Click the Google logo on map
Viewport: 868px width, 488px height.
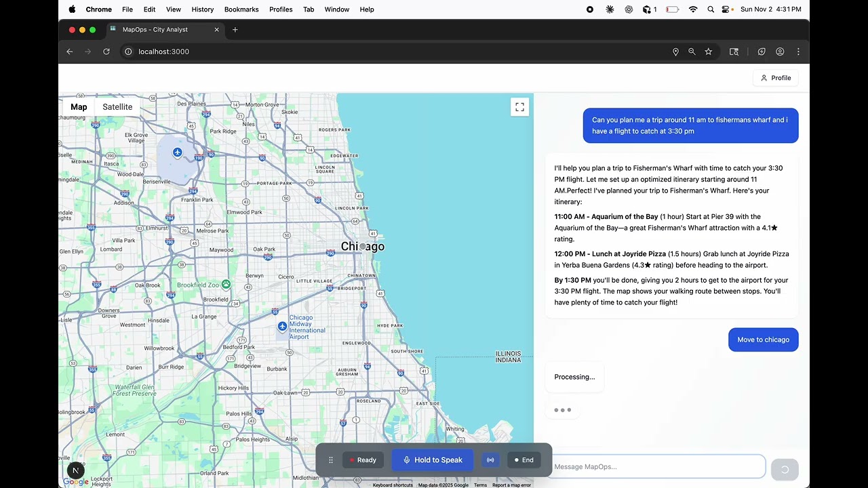point(75,482)
